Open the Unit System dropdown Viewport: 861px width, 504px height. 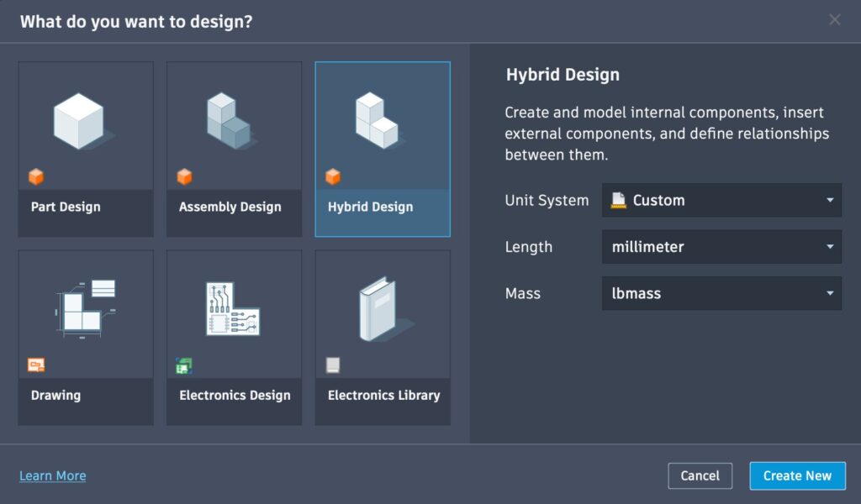pos(721,200)
